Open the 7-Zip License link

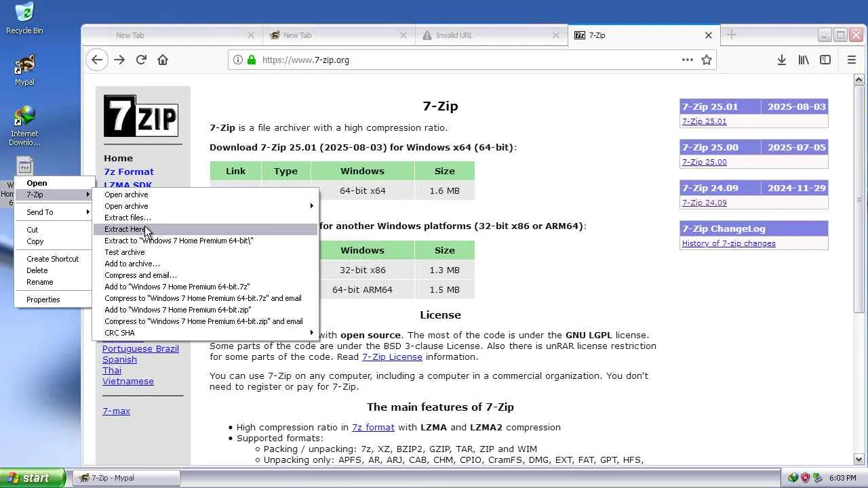[x=392, y=357]
